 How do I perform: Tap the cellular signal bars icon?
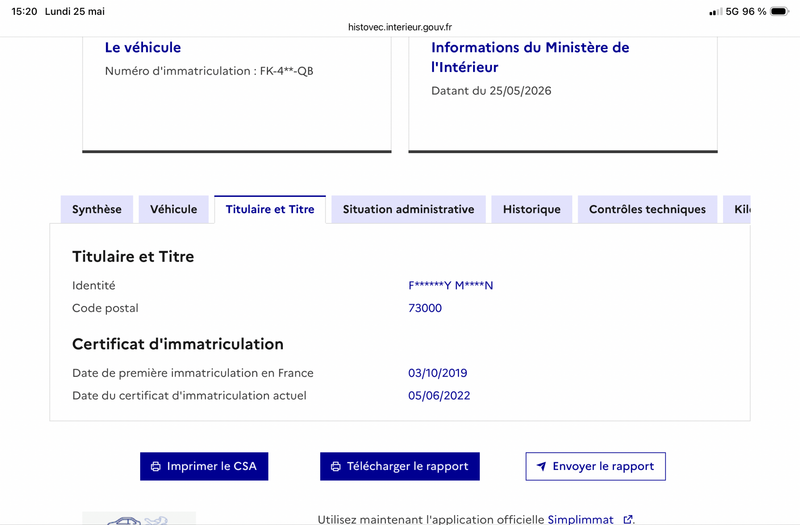pyautogui.click(x=715, y=12)
